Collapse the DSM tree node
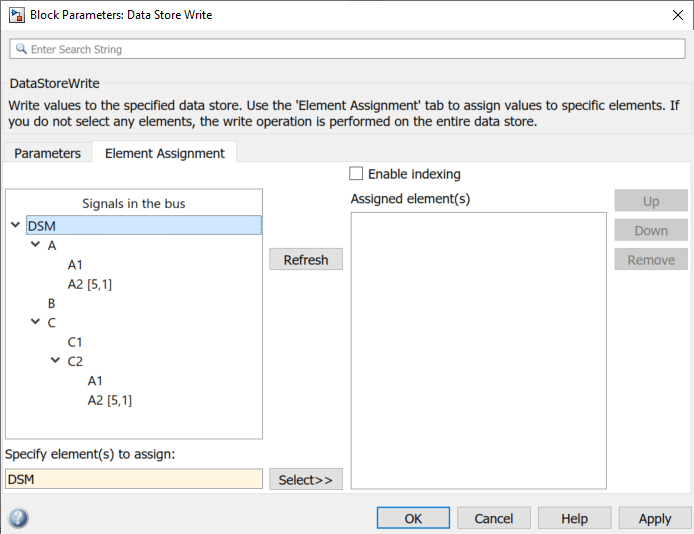694x534 pixels. [x=15, y=225]
